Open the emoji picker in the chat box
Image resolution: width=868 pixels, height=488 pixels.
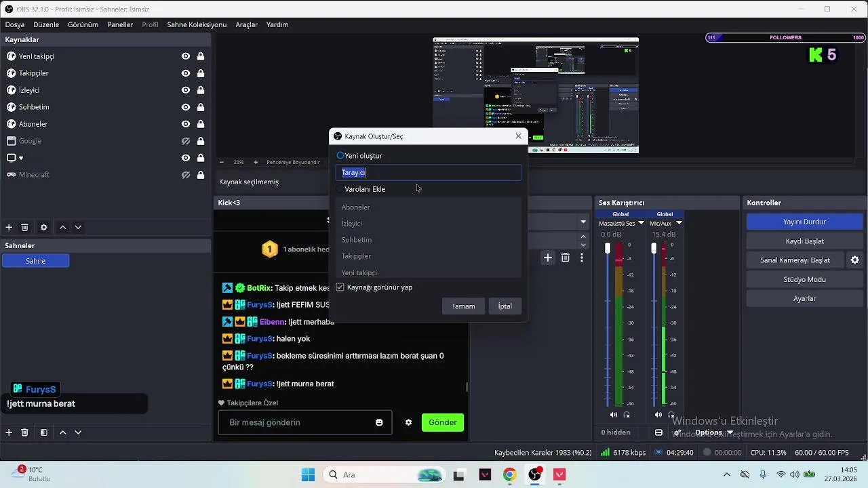(379, 422)
